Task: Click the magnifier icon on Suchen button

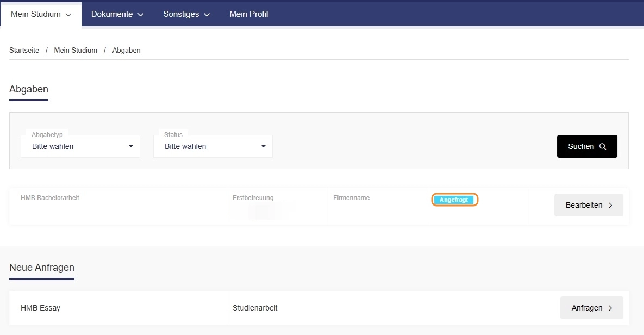Action: [603, 146]
